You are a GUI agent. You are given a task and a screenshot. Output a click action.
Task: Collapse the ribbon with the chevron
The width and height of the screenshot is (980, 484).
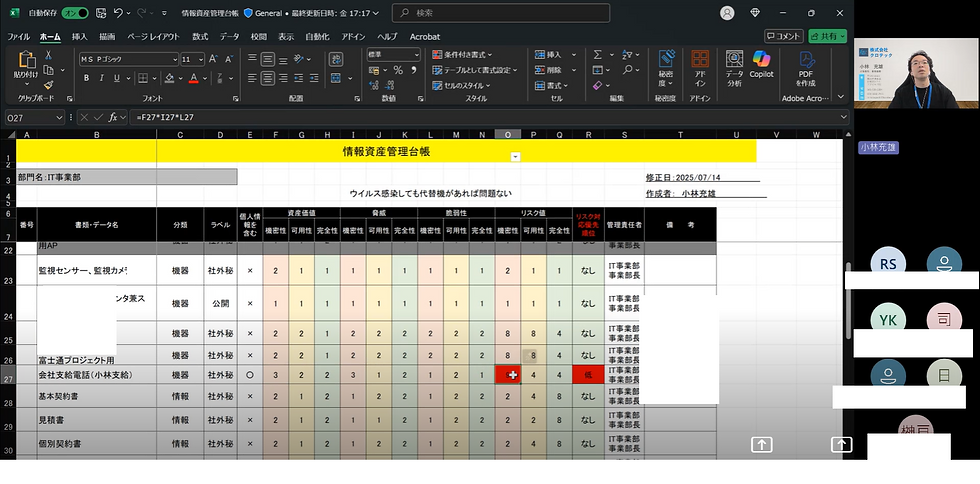(841, 97)
